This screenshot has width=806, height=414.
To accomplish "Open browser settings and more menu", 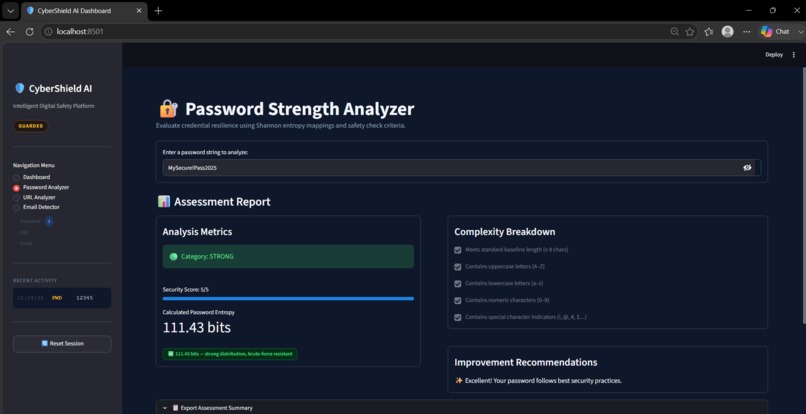I will click(x=746, y=31).
